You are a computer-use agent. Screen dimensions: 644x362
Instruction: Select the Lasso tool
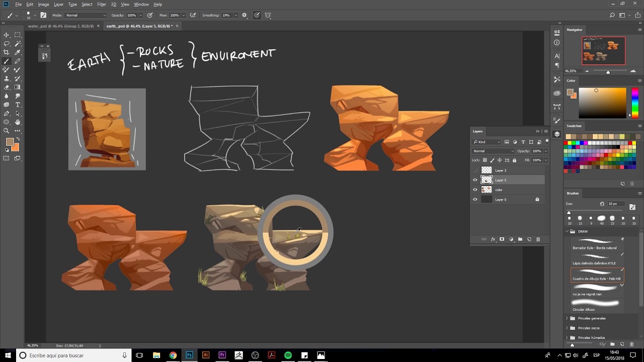point(7,44)
